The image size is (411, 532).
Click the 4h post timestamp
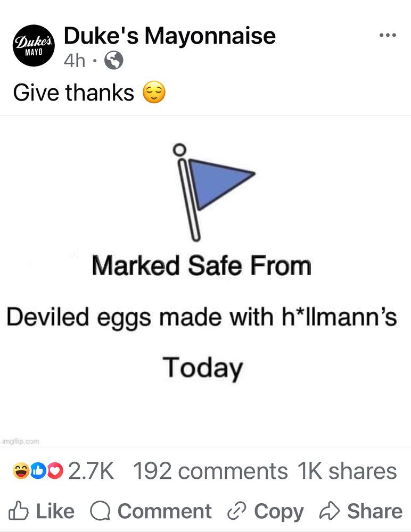pyautogui.click(x=75, y=61)
